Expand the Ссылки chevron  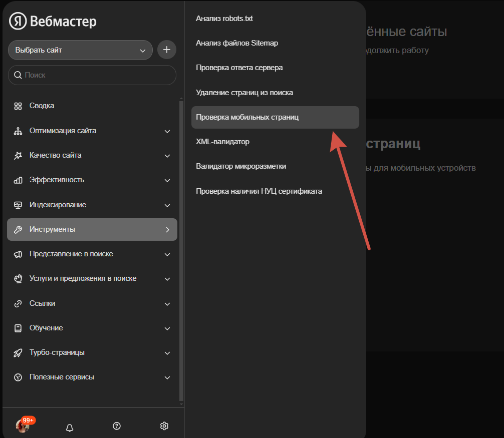pyautogui.click(x=167, y=304)
